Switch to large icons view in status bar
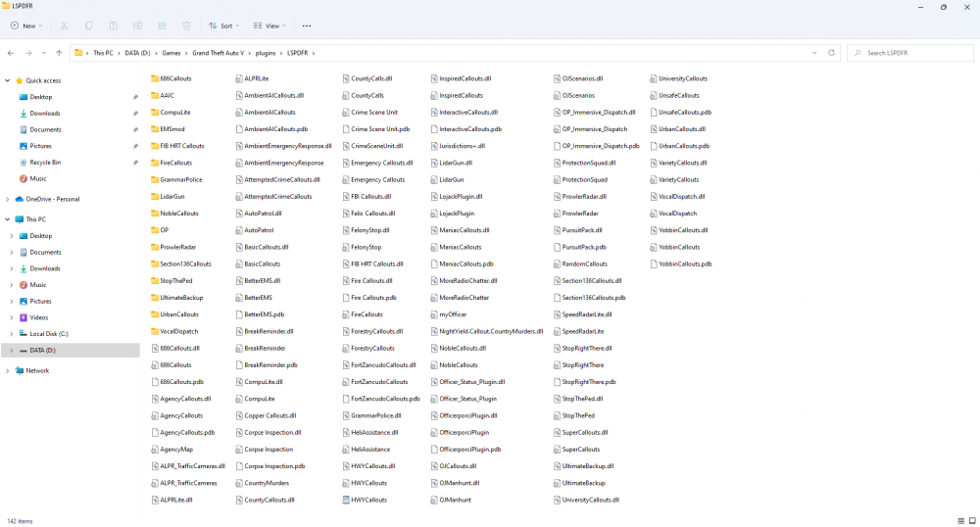This screenshot has width=980, height=527. tap(972, 521)
